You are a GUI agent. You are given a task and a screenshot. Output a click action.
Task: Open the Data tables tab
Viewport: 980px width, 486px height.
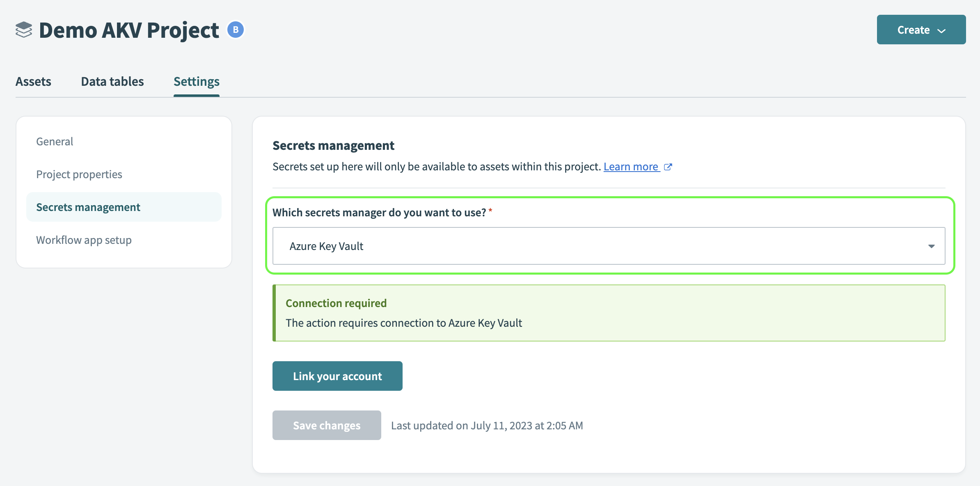click(x=112, y=81)
